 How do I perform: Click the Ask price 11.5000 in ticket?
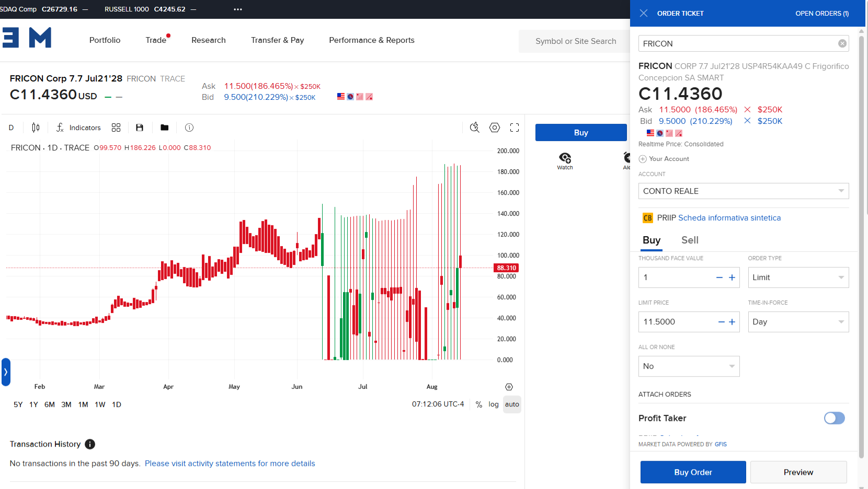[x=675, y=110]
